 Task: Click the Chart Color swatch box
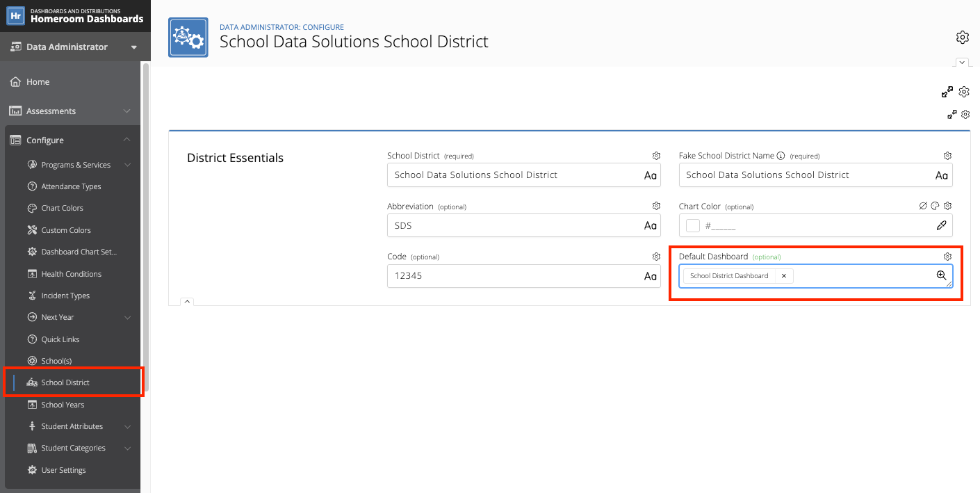click(x=693, y=225)
